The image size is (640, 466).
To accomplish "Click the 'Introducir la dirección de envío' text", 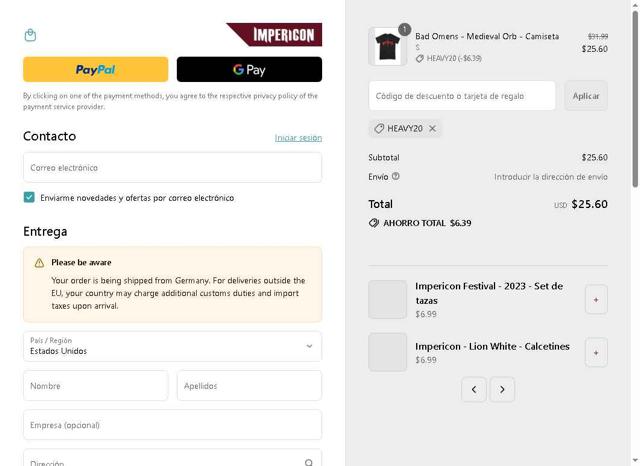I will tap(551, 177).
